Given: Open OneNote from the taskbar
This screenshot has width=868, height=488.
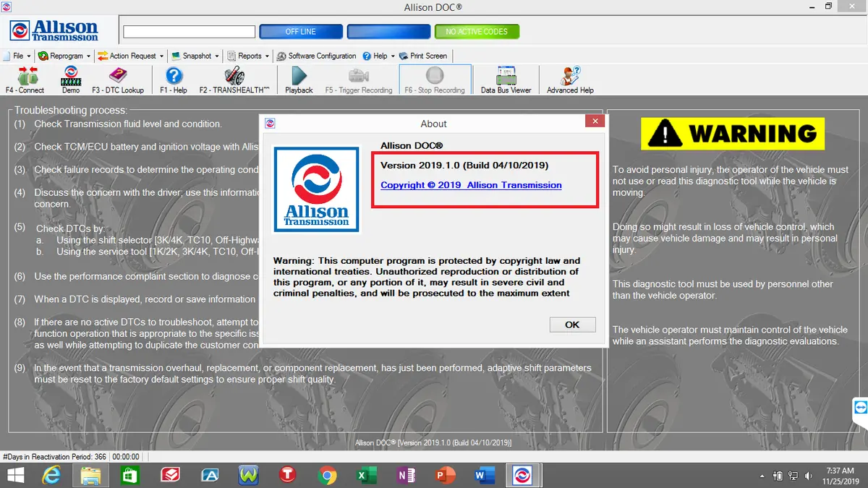Looking at the screenshot, I should click(406, 475).
